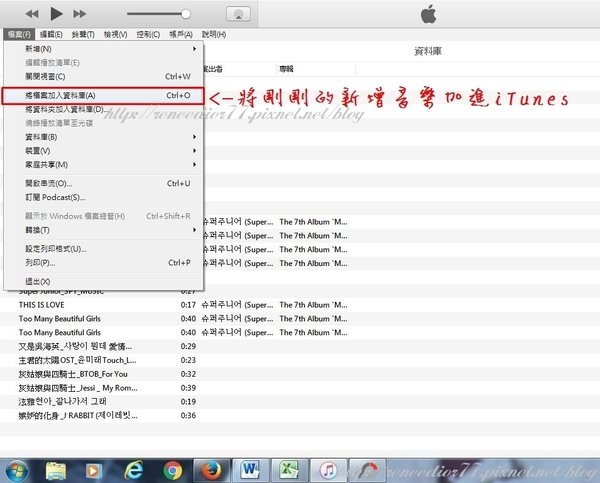
Task: Switch to Microsoft Word in taskbar
Action: pos(250,471)
